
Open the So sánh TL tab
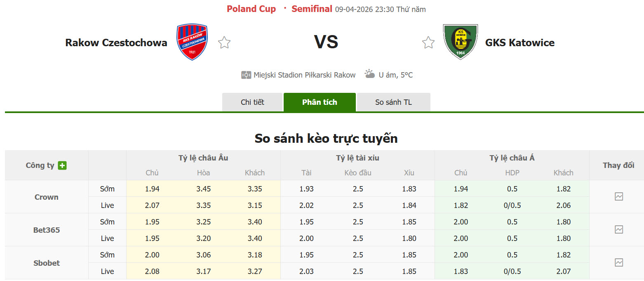pos(393,102)
